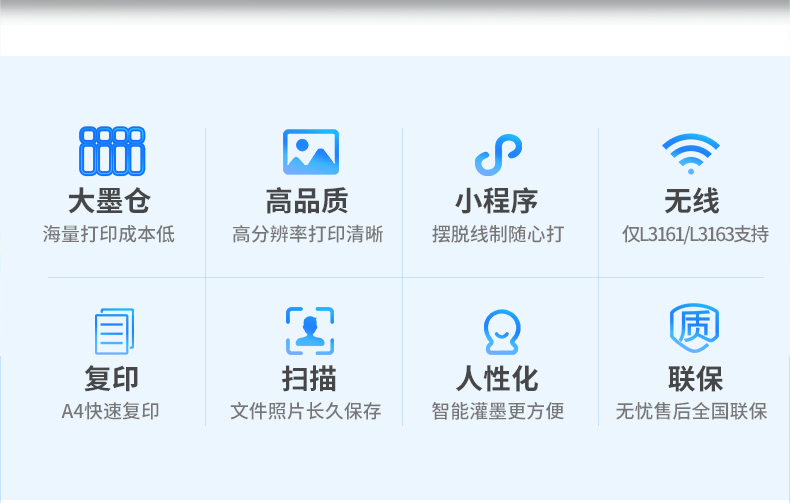Select the 小程序 heading

496,201
